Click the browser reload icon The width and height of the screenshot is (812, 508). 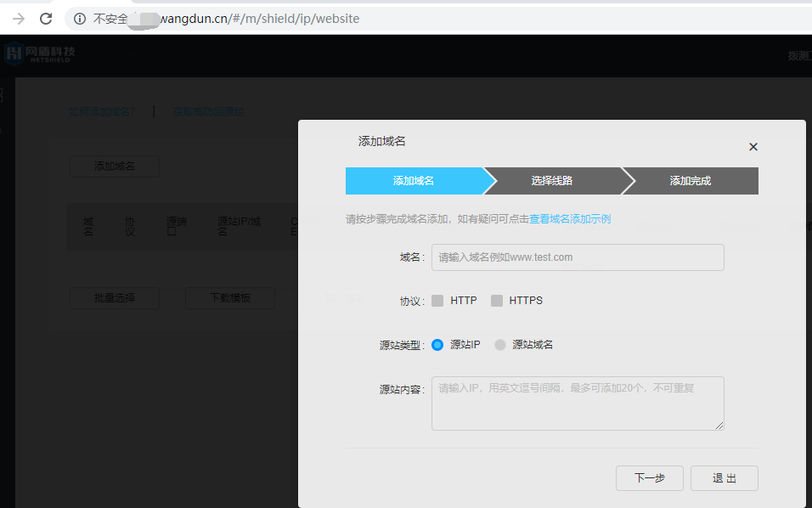[46, 19]
